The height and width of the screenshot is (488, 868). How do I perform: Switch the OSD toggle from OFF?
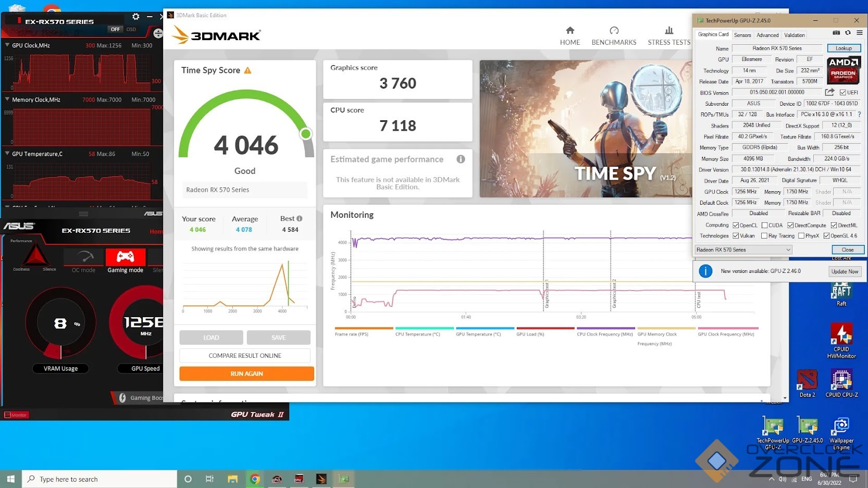(x=116, y=29)
